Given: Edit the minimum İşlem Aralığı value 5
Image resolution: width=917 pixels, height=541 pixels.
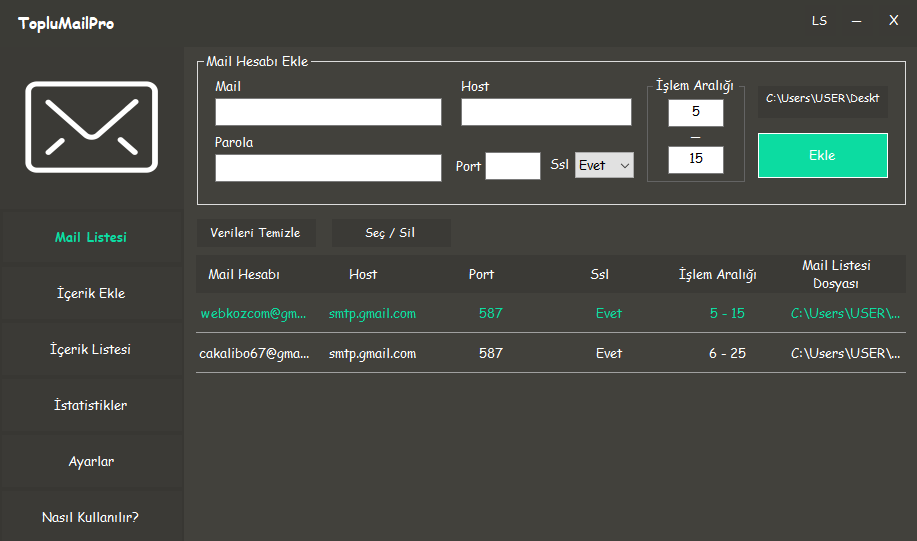Looking at the screenshot, I should 695,112.
